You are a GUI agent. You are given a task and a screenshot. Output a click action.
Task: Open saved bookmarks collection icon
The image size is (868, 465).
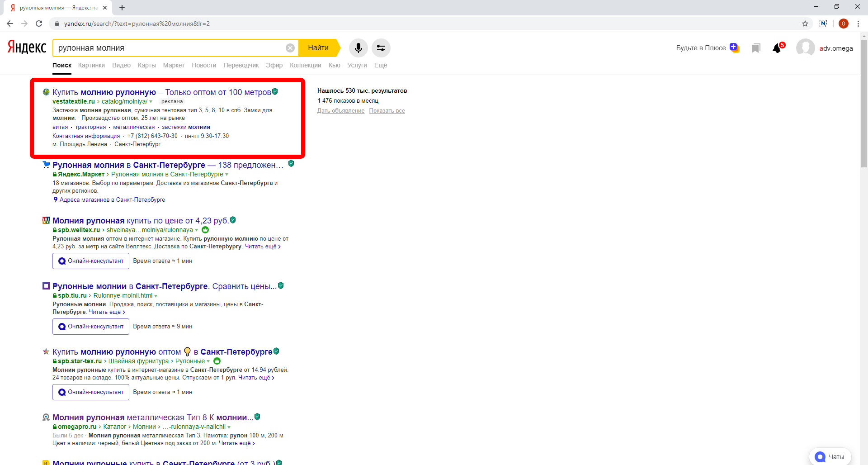[x=756, y=48]
